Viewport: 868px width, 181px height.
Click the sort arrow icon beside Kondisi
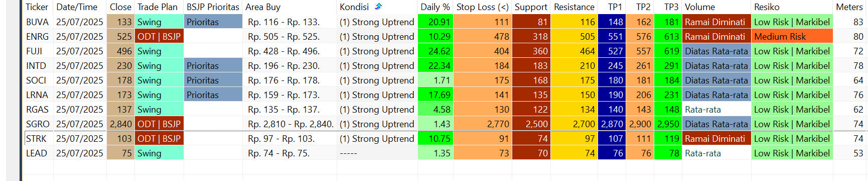click(x=378, y=7)
